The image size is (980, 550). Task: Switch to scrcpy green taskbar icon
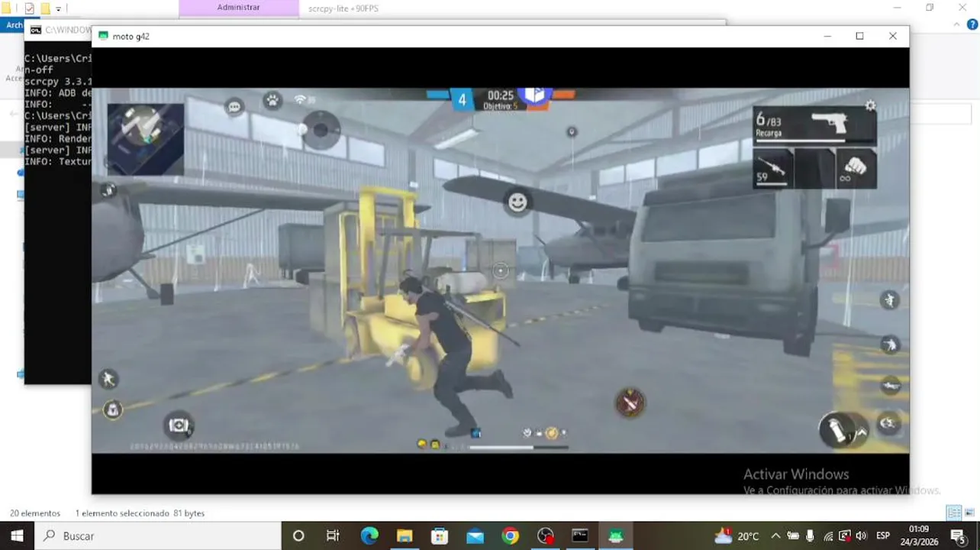pyautogui.click(x=616, y=536)
